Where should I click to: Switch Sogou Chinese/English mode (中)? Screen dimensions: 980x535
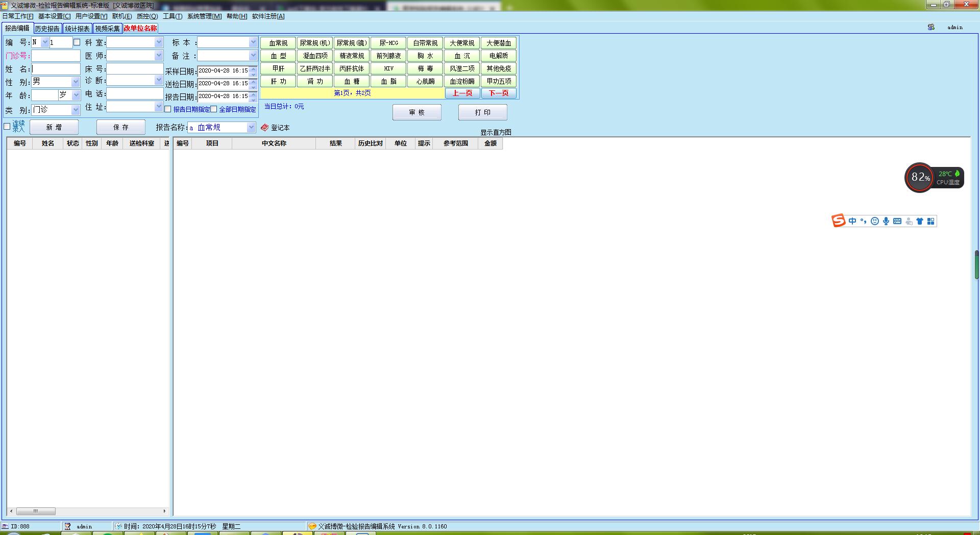(852, 221)
